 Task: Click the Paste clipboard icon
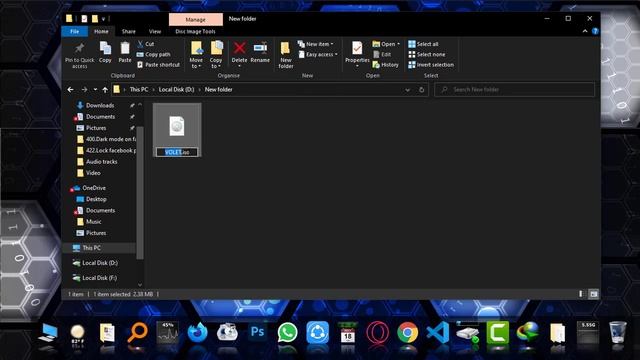coord(125,48)
